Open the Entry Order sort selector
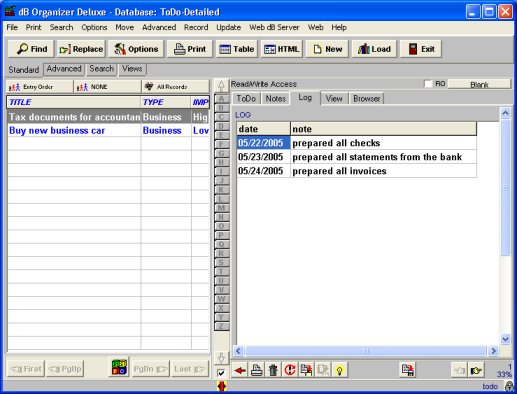The width and height of the screenshot is (517, 394). click(40, 87)
